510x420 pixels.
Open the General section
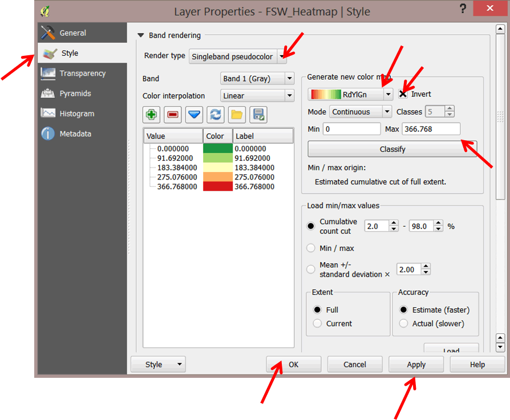click(82, 33)
